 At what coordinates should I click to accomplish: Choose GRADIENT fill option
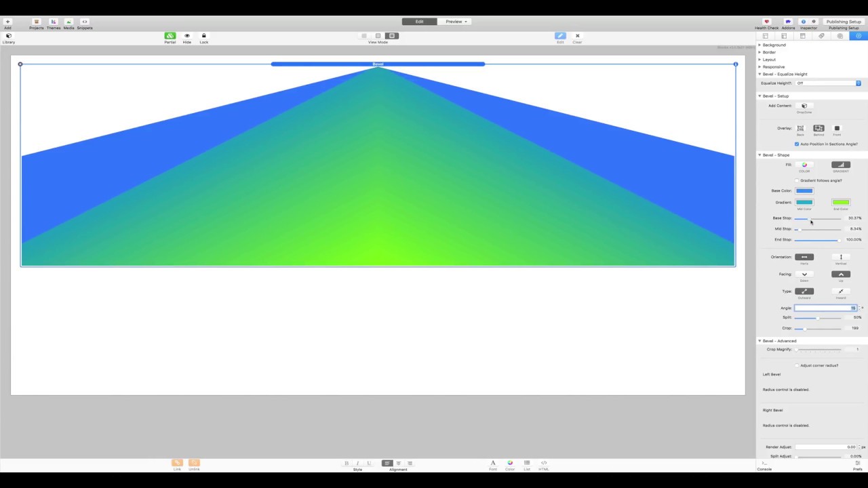click(x=841, y=165)
